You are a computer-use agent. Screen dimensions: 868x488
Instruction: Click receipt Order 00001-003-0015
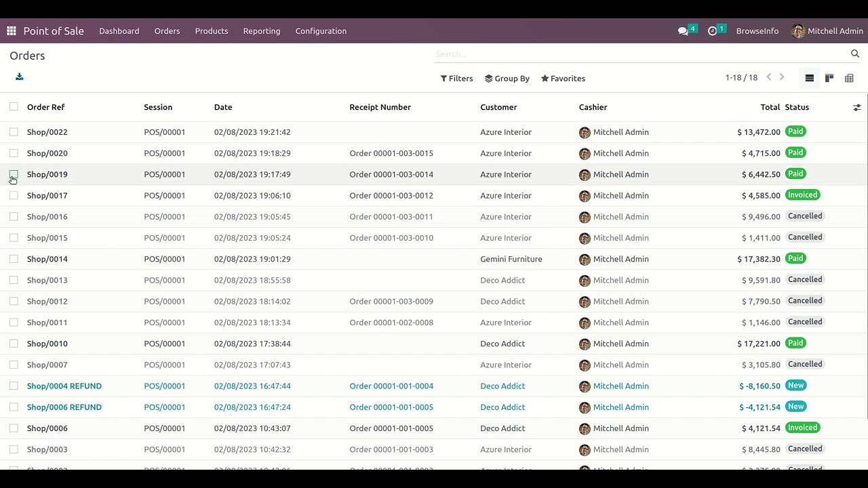pos(391,153)
